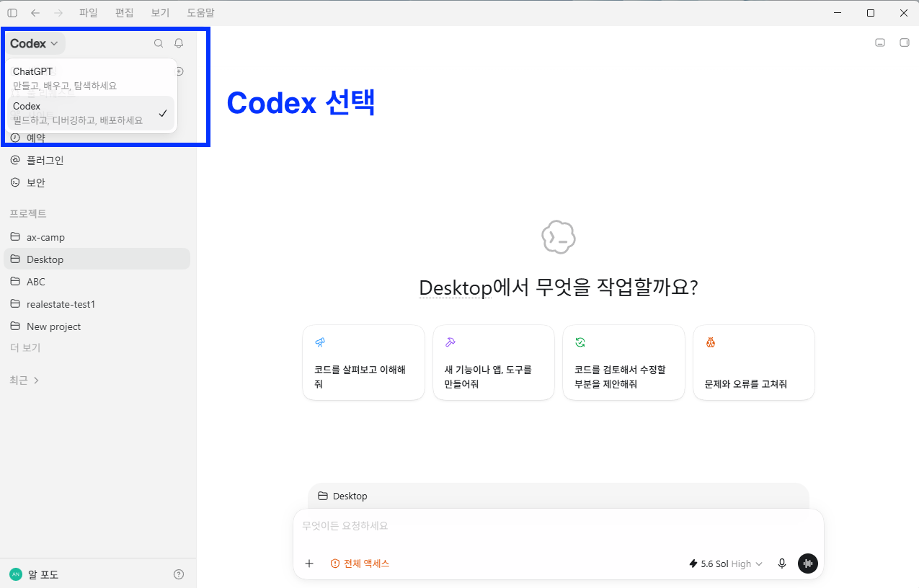Open 플러그인 in the sidebar
The image size is (919, 588).
(97, 160)
